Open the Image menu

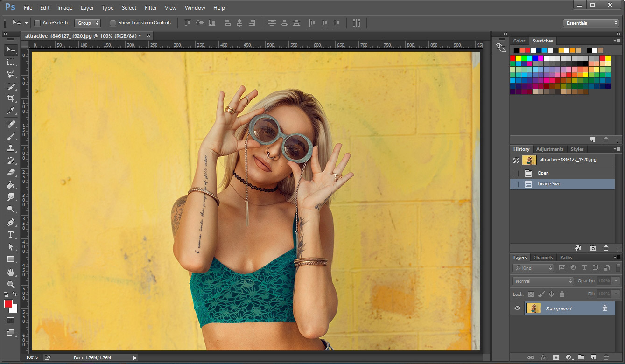coord(65,8)
